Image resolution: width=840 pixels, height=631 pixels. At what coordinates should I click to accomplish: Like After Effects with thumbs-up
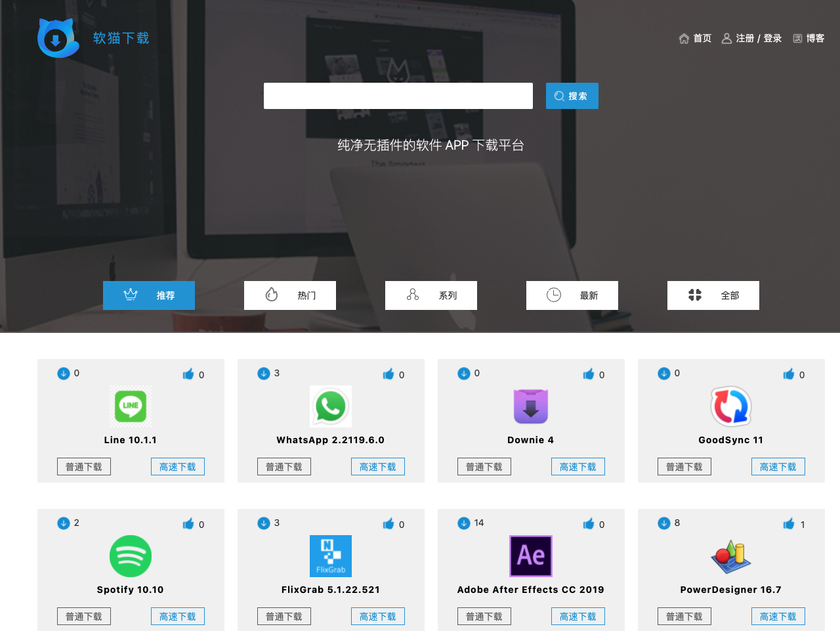(589, 523)
